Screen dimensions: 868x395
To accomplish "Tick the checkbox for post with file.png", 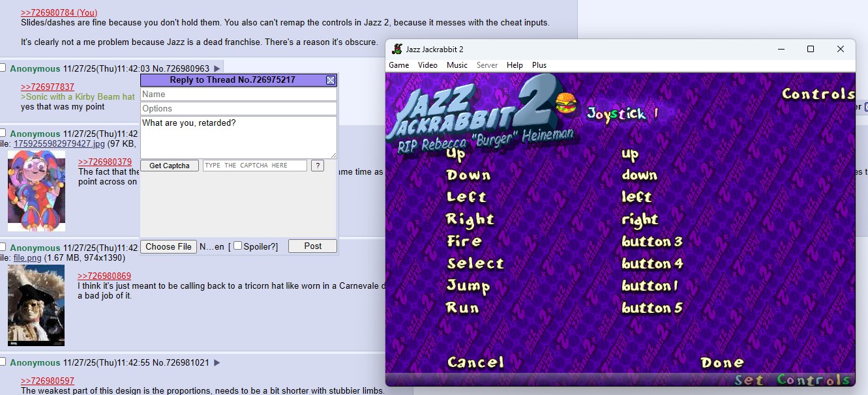I will pos(3,247).
